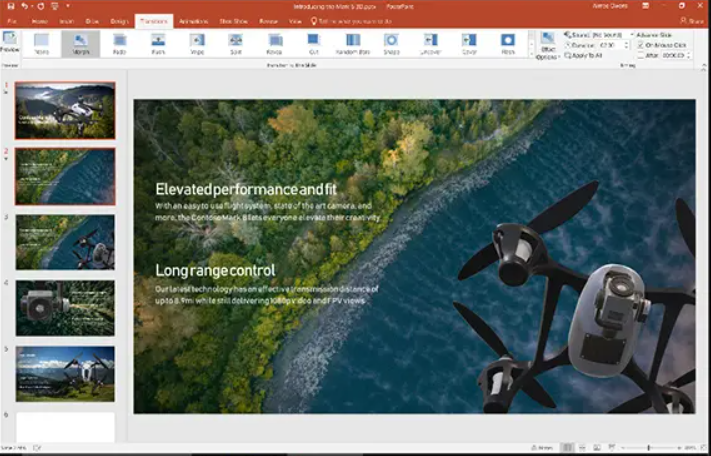Click the 'Long range control' heading

[x=215, y=271]
